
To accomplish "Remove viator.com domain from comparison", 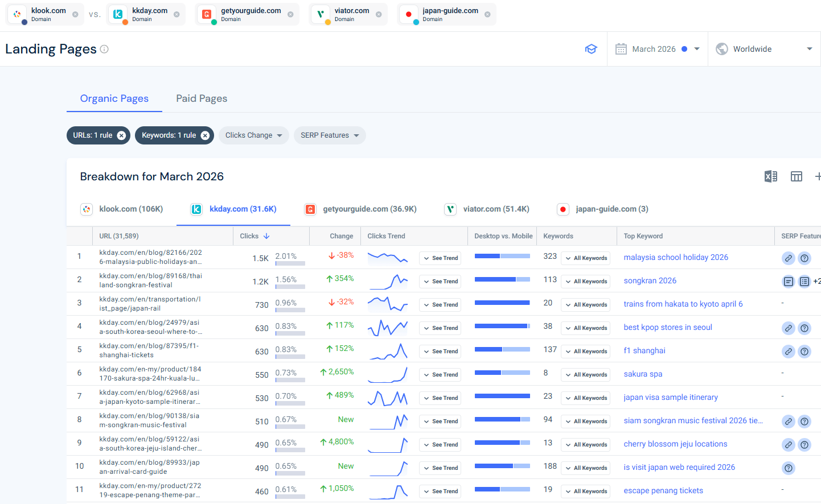I will click(x=379, y=15).
